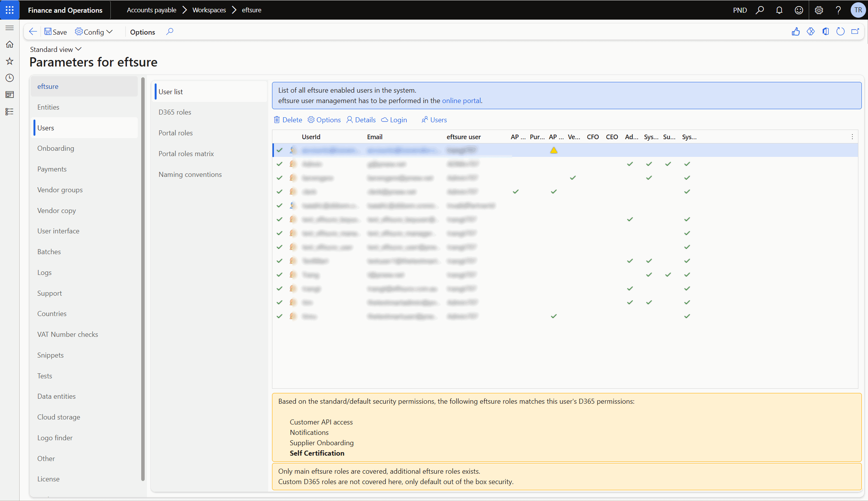Sort by the Email column header

pyautogui.click(x=375, y=137)
